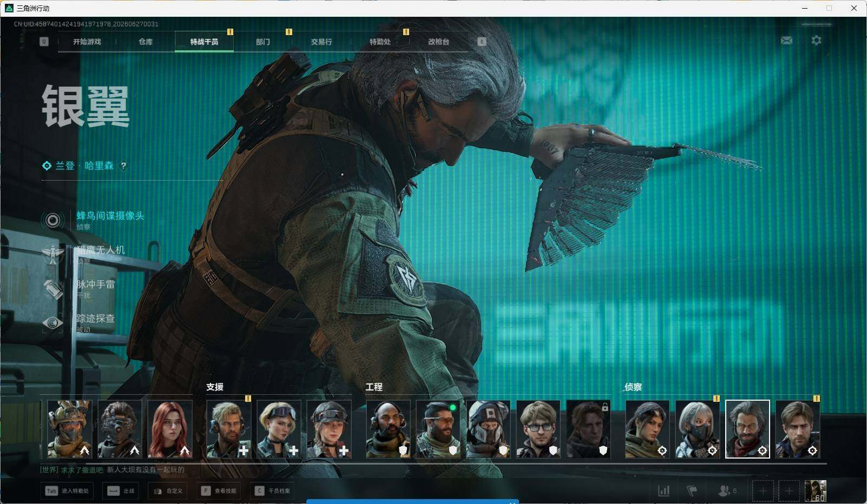The height and width of the screenshot is (504, 867).
Task: Click the 工程 class label
Action: click(x=374, y=387)
